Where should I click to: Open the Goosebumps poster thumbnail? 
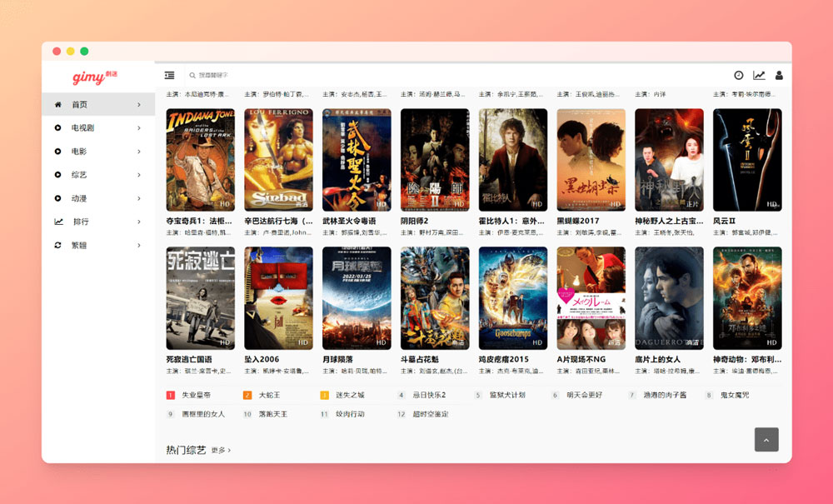coord(513,297)
